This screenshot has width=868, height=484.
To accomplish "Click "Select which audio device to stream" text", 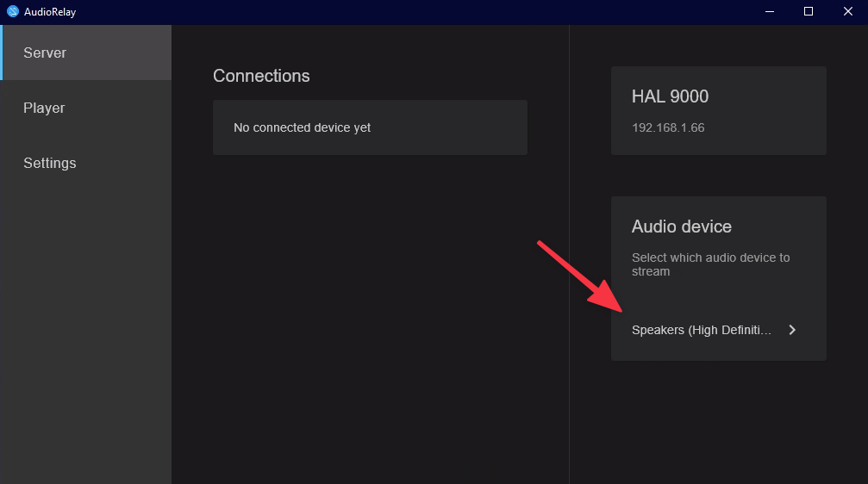I will pyautogui.click(x=710, y=264).
